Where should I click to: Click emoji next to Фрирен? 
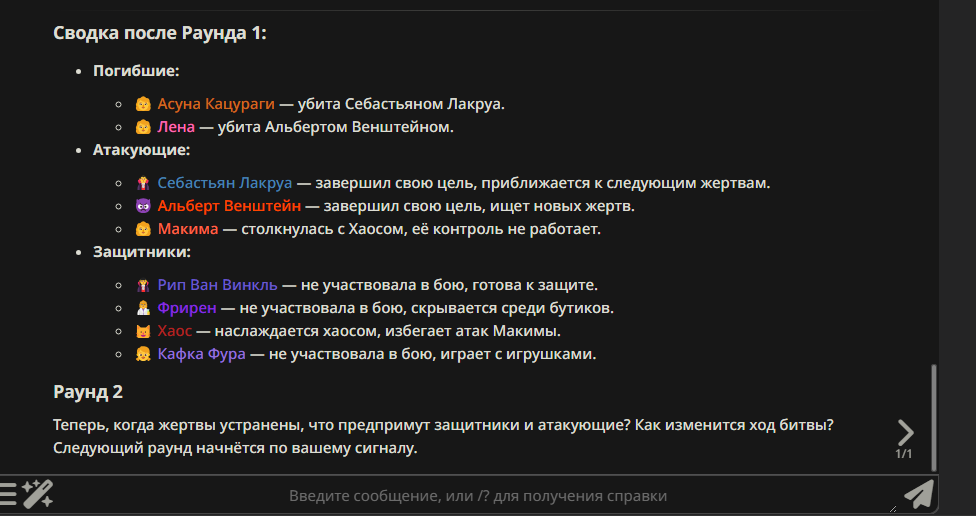[x=143, y=307]
